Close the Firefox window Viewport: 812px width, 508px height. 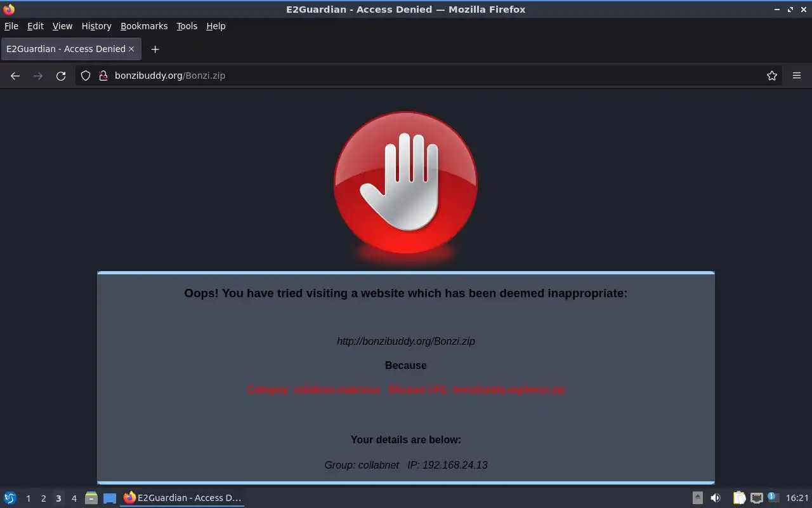(x=803, y=10)
